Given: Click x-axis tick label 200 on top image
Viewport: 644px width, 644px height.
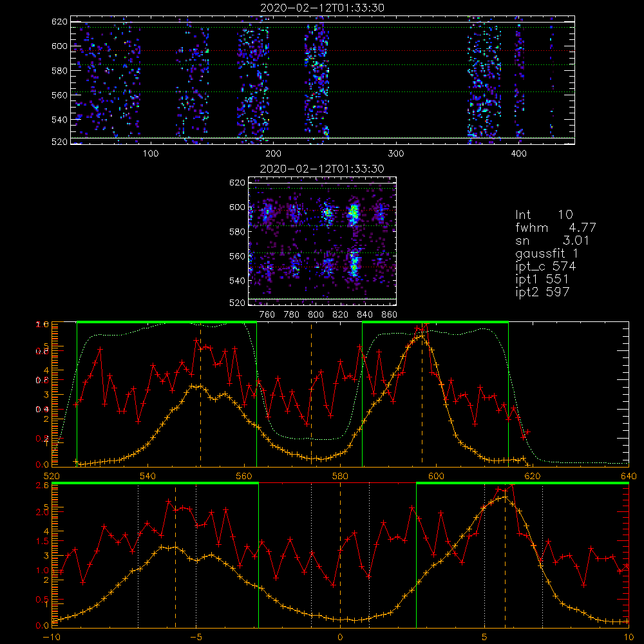Looking at the screenshot, I should click(273, 154).
